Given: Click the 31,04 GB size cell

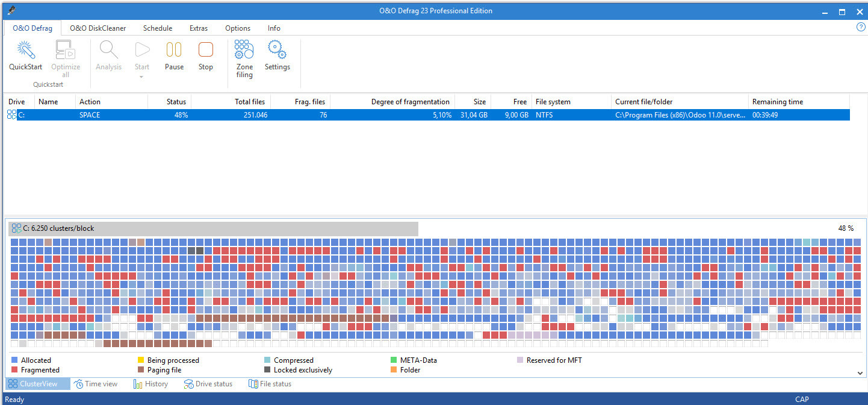Looking at the screenshot, I should [474, 115].
